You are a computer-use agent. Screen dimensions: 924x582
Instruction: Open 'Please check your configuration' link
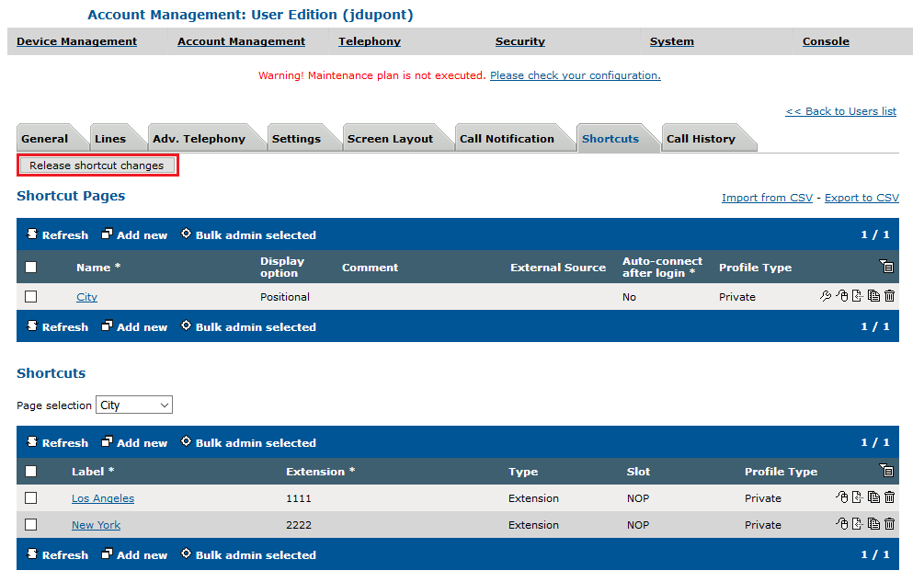pyautogui.click(x=576, y=75)
